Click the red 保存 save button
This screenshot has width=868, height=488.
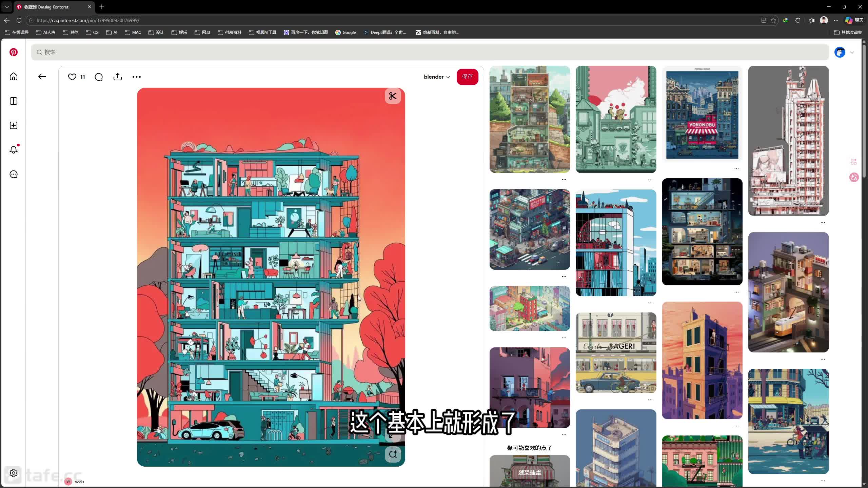[467, 77]
